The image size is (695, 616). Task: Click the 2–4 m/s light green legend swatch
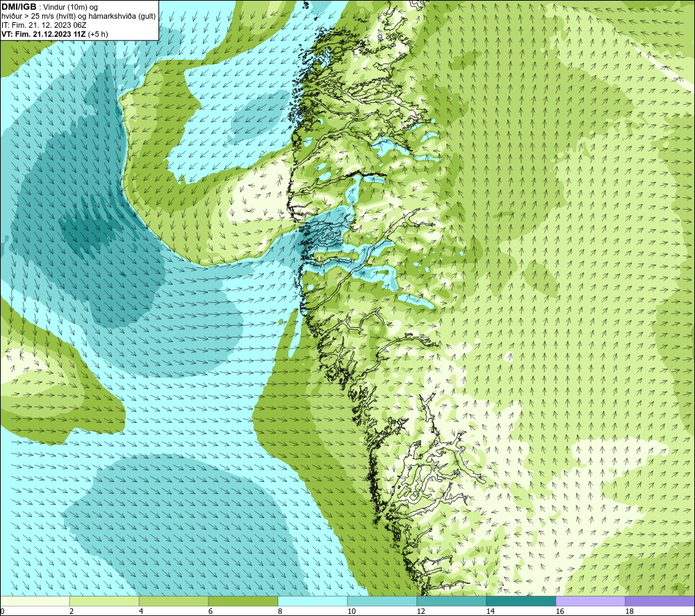click(x=104, y=601)
